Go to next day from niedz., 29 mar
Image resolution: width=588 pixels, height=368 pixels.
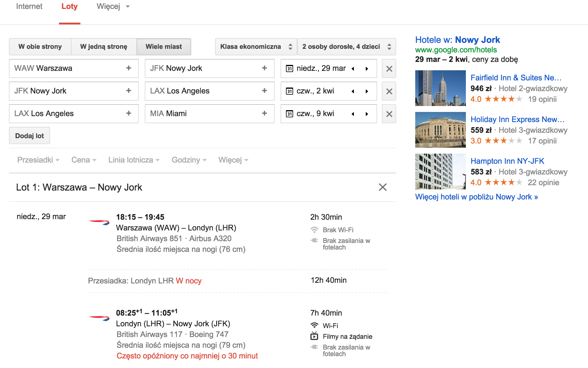(x=367, y=68)
